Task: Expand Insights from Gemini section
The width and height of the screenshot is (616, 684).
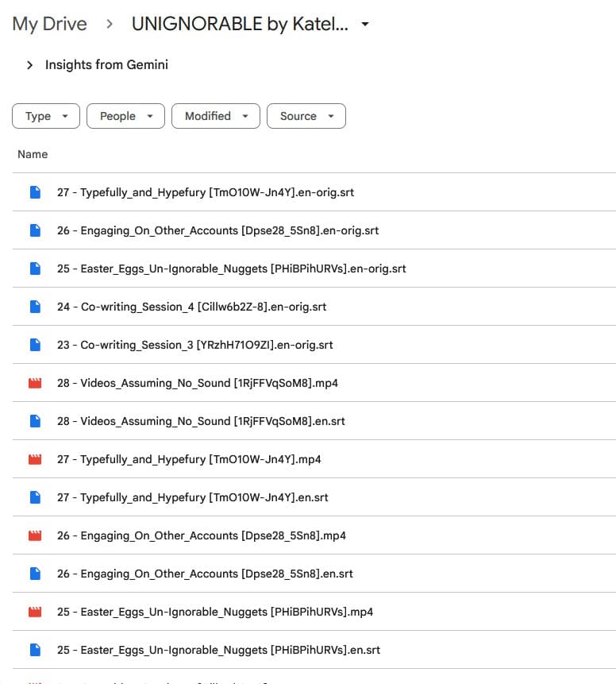Action: coord(29,65)
